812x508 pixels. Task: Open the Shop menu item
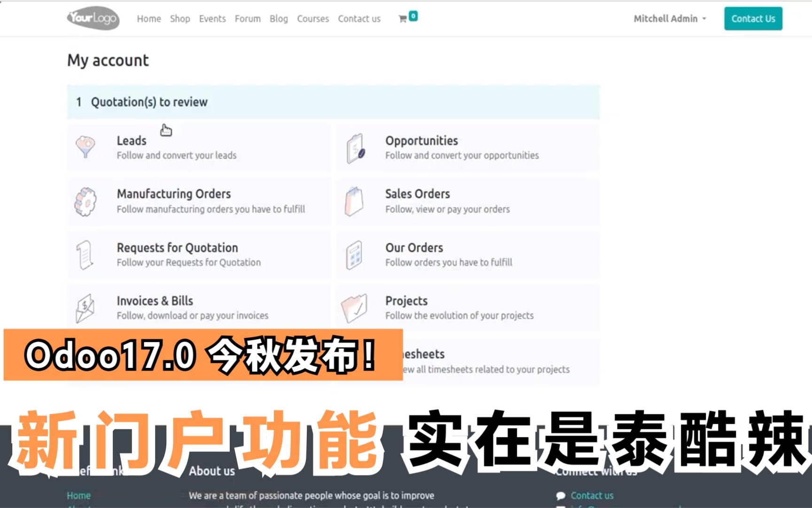[180, 19]
